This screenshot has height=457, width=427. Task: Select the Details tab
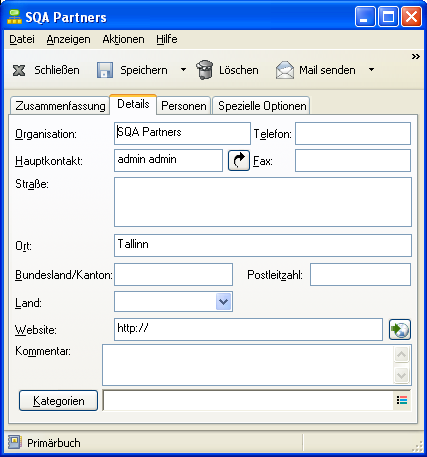pos(133,104)
